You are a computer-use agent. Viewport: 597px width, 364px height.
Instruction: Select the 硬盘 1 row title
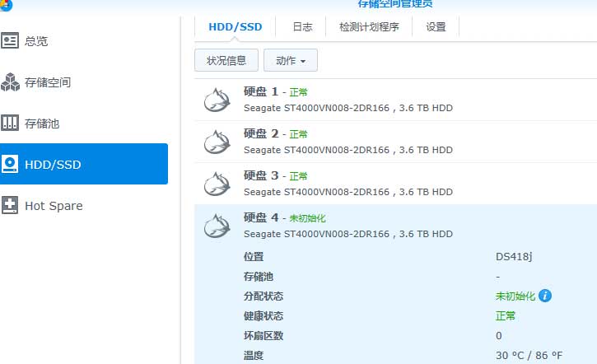pos(261,91)
